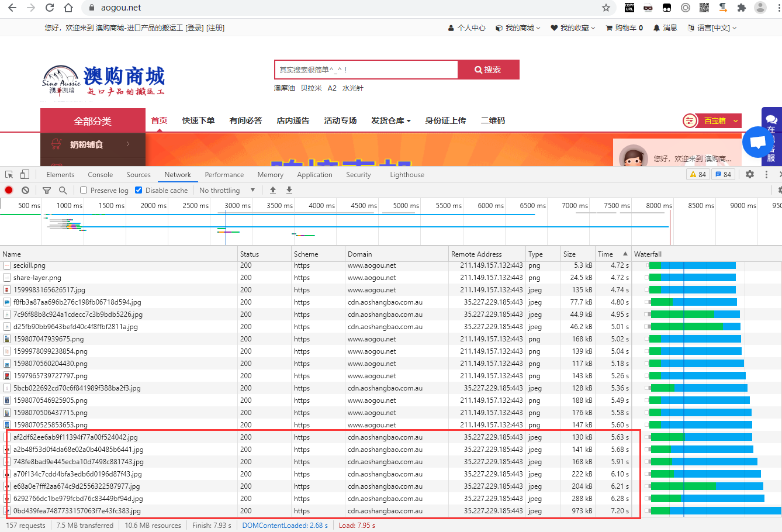Click the Remote Address column header

487,254
